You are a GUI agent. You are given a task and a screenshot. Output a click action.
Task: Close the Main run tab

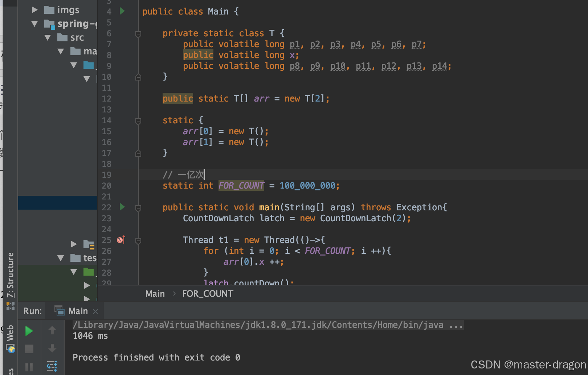95,312
